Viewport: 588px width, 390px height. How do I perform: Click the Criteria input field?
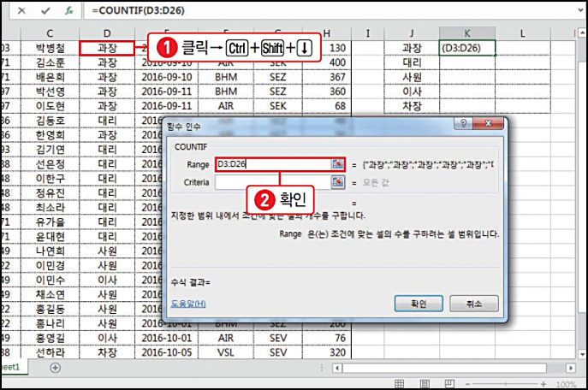[273, 182]
